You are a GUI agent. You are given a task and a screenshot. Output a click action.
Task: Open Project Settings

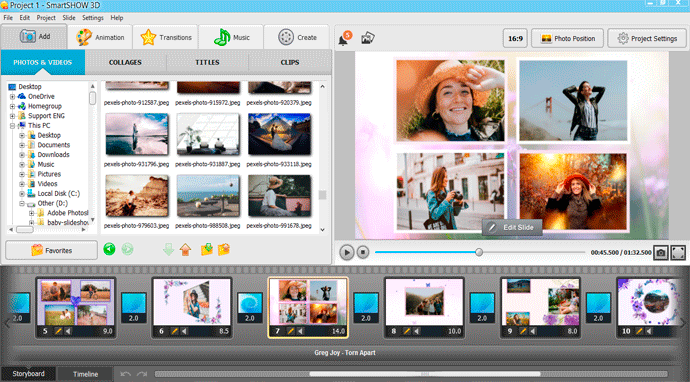tap(647, 38)
